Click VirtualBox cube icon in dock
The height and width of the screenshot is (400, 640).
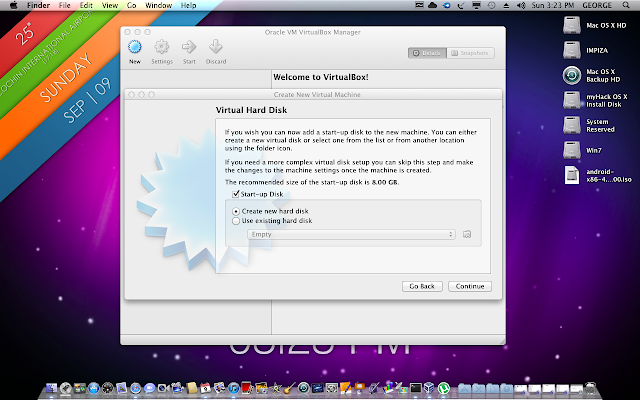tap(429, 388)
